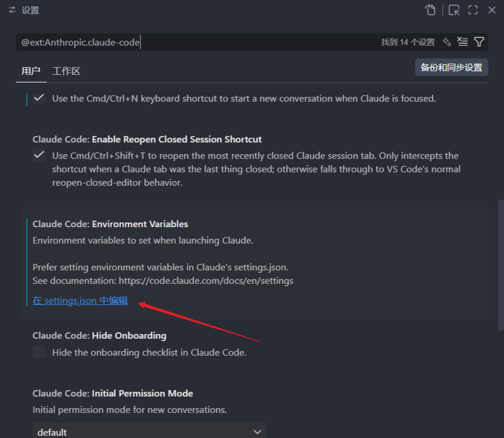The width and height of the screenshot is (504, 438).
Task: Open 在 settings.json 中编辑 link
Action: click(x=80, y=300)
